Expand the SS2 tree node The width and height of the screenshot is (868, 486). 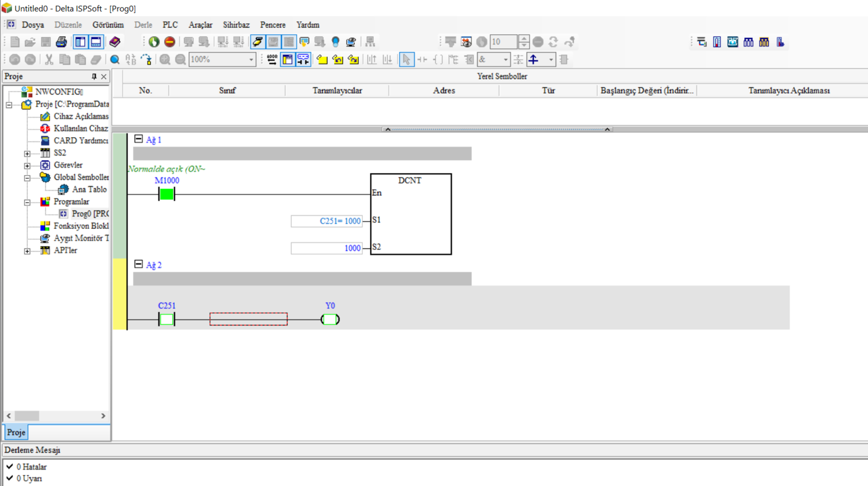pos(27,154)
